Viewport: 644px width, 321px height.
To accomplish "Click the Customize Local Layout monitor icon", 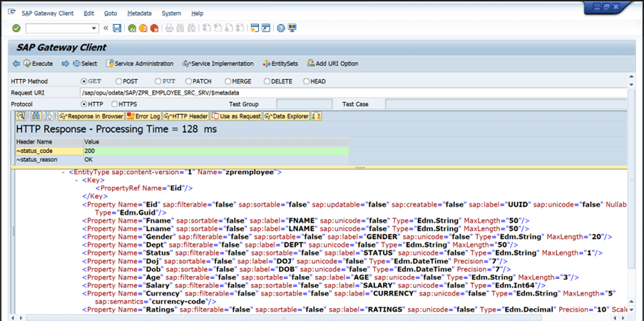I will pos(292,29).
